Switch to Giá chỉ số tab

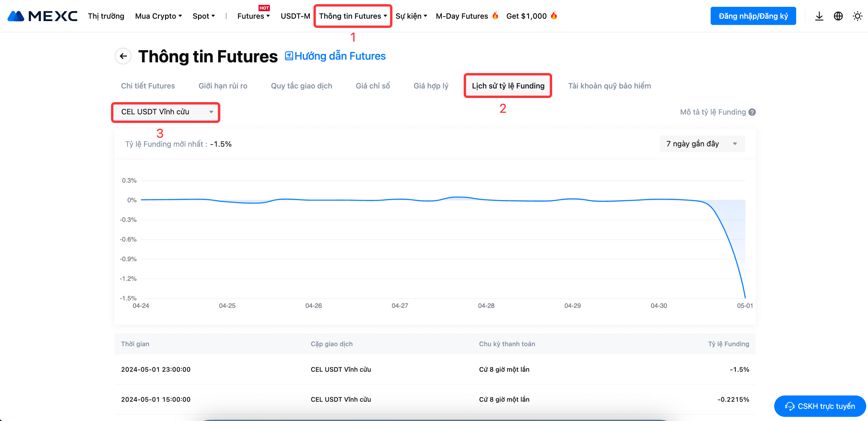pos(373,86)
